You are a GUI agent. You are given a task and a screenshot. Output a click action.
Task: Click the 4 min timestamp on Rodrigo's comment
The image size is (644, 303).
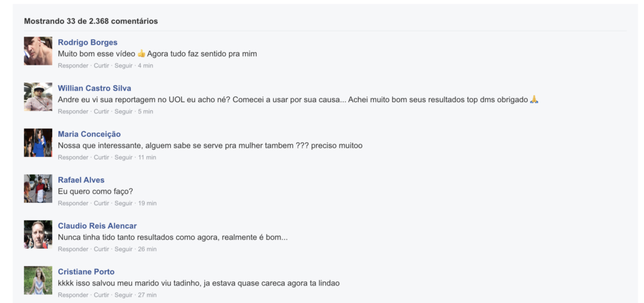coord(145,66)
